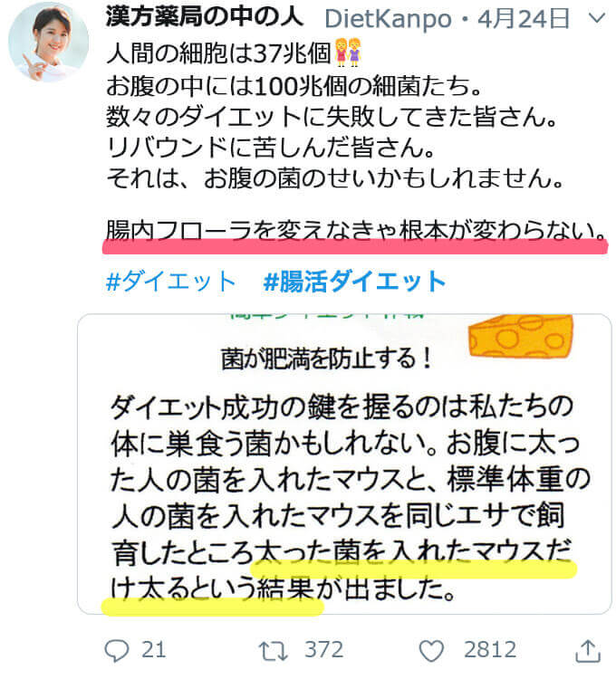Like the tweet with the heart icon
This screenshot has width=616, height=679.
point(431,650)
